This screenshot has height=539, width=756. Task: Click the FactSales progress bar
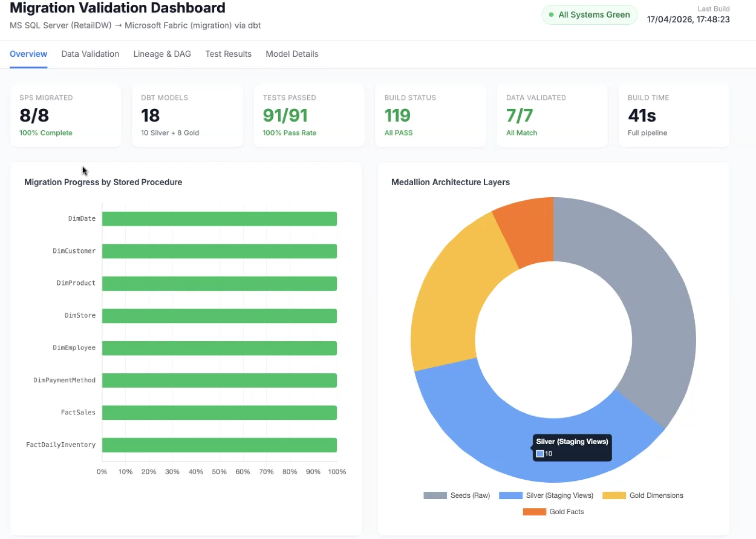pos(220,413)
